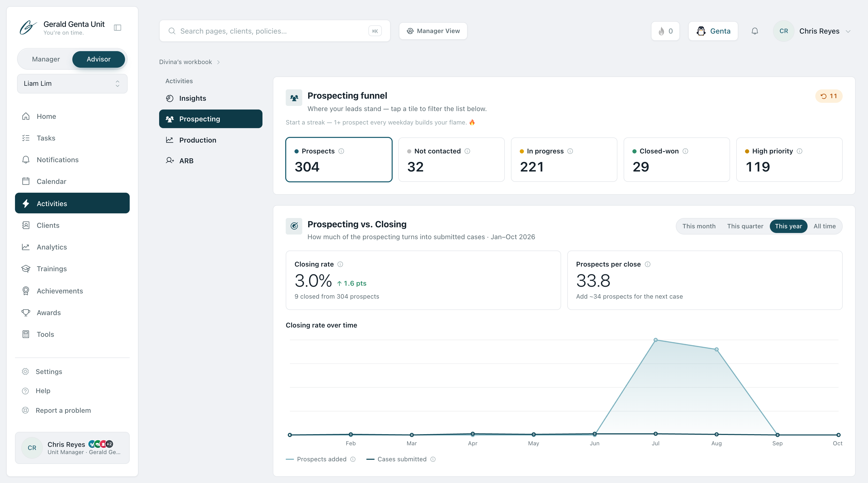Image resolution: width=868 pixels, height=483 pixels.
Task: Switch to Manager mode toggle
Action: 46,59
